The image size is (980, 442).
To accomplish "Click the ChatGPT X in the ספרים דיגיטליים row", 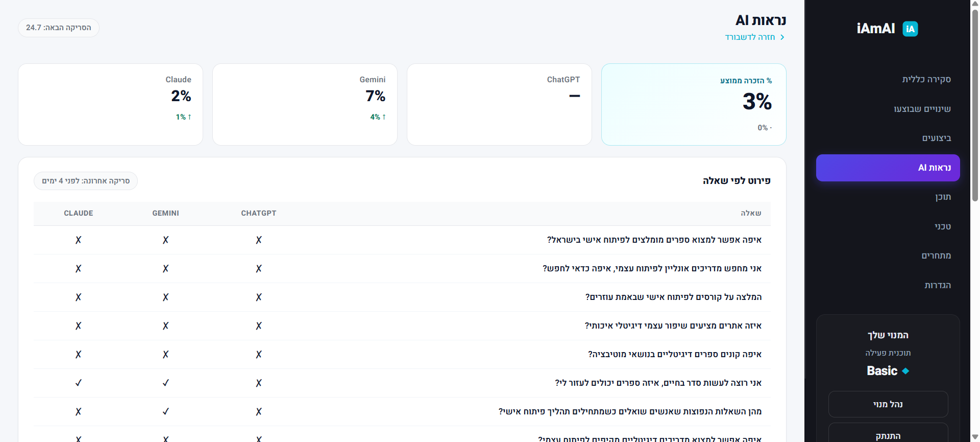I will pyautogui.click(x=259, y=354).
